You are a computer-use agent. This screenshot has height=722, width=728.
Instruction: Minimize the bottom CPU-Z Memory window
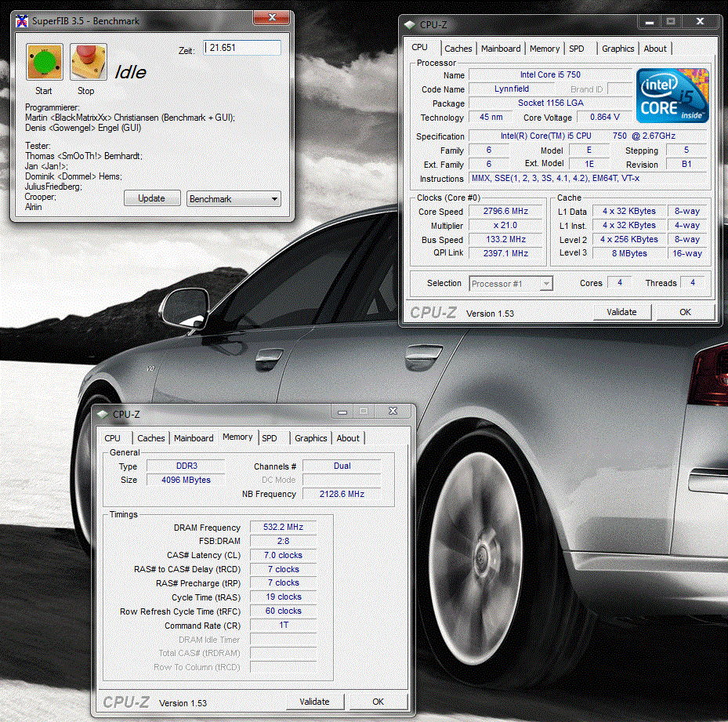pyautogui.click(x=342, y=412)
